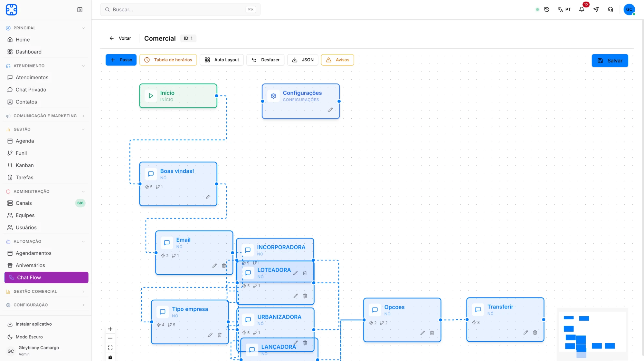This screenshot has height=361, width=644.
Task: Delete the Transferir node
Action: [x=535, y=332]
